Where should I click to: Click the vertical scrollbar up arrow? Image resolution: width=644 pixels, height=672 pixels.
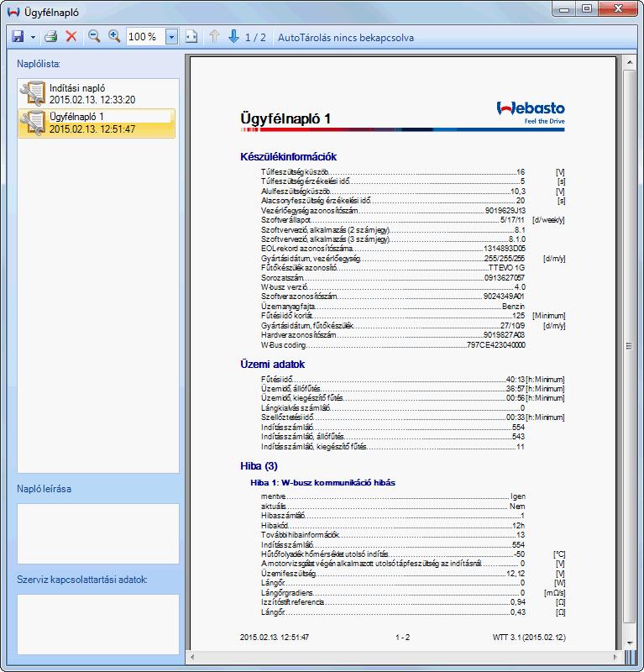click(630, 62)
